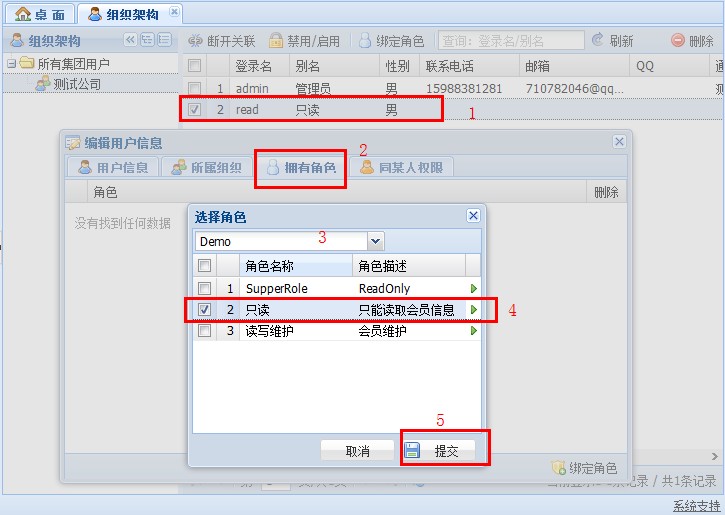Check the 读写维护 role checkbox
Image resolution: width=725 pixels, height=515 pixels.
(204, 331)
